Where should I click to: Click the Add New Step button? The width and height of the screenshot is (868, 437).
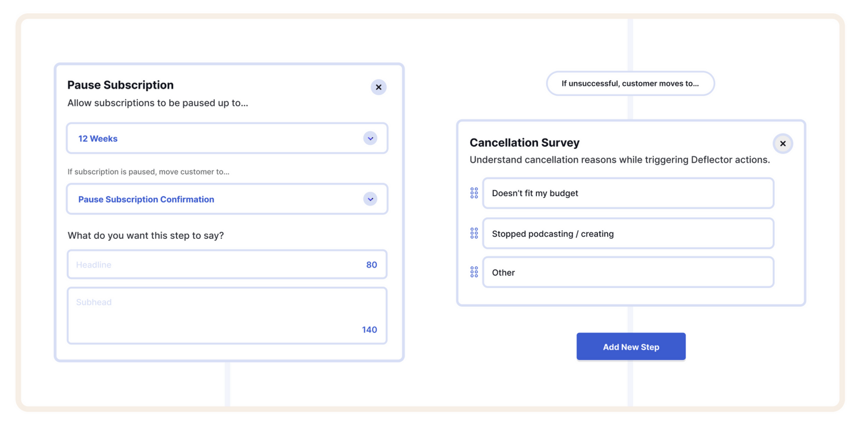tap(631, 346)
